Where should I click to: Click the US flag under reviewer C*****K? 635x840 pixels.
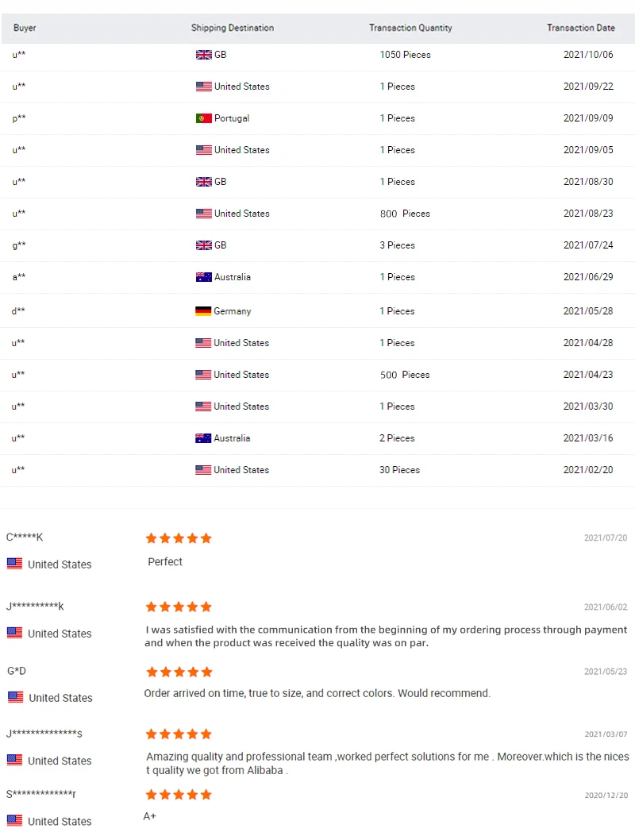click(x=14, y=564)
